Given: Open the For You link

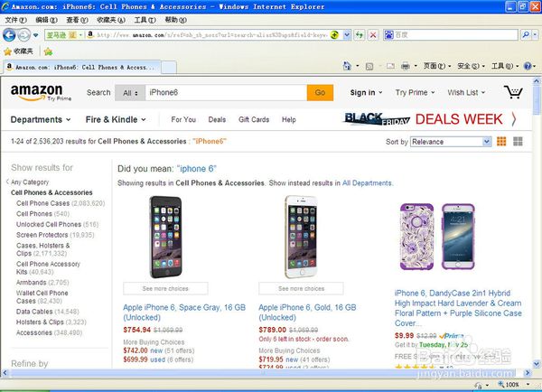Looking at the screenshot, I should point(183,119).
